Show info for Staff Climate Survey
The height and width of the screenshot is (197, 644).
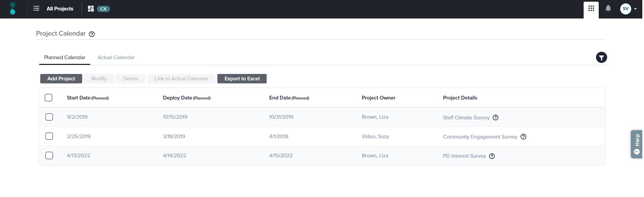pyautogui.click(x=495, y=118)
